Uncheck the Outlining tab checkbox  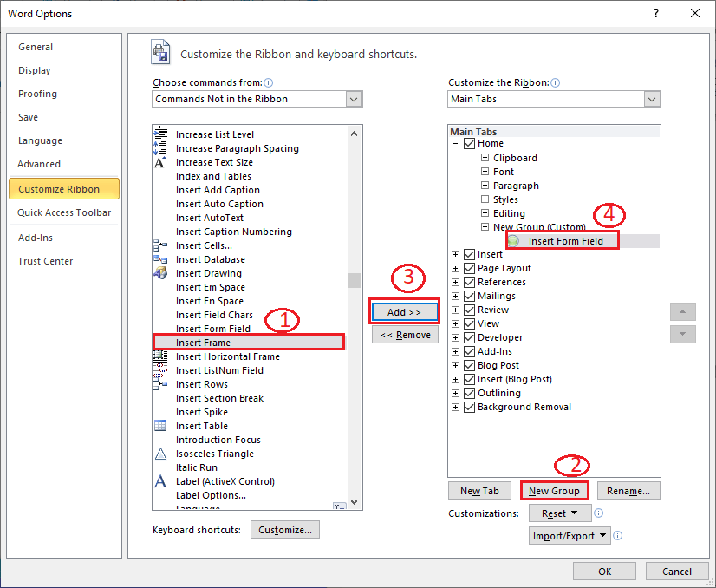(x=469, y=393)
